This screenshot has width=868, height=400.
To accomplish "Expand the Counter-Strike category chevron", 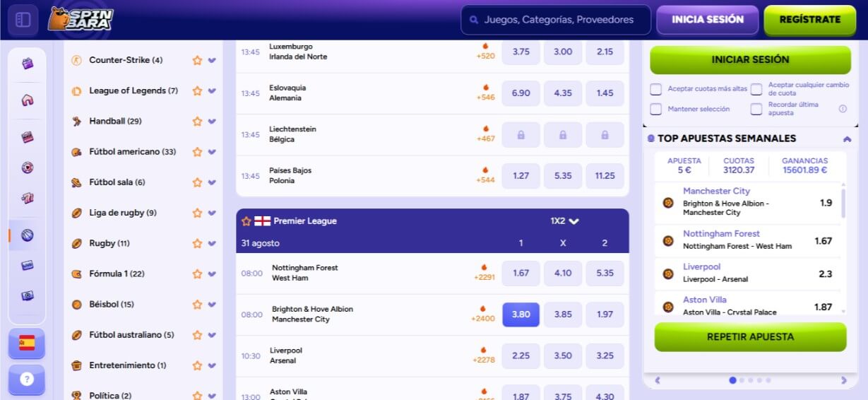I will [212, 61].
